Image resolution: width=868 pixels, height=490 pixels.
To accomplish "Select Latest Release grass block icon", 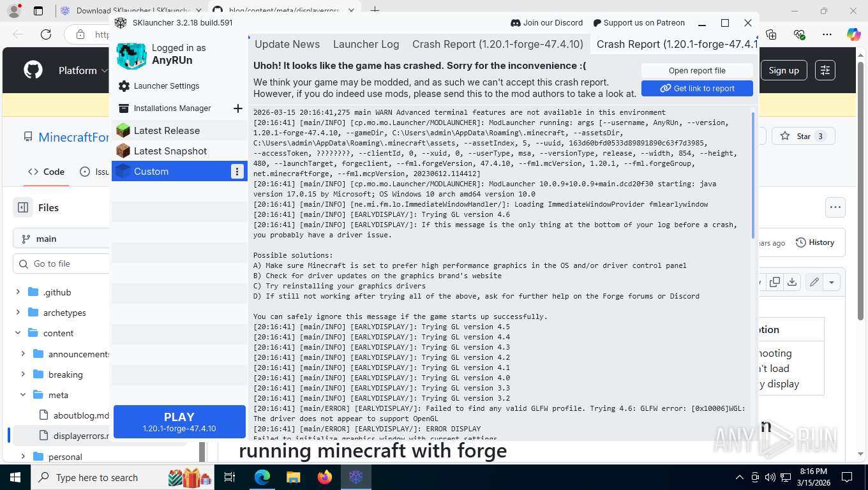I will click(123, 131).
